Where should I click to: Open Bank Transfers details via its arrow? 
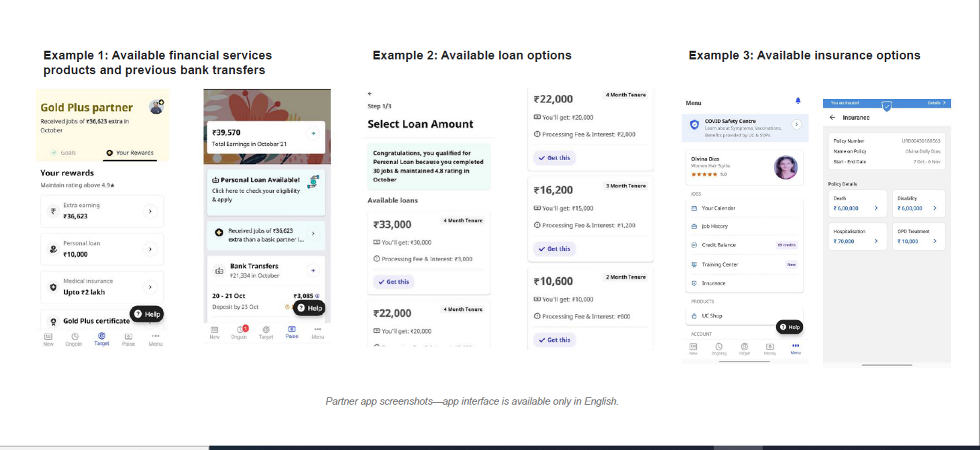coord(313,270)
